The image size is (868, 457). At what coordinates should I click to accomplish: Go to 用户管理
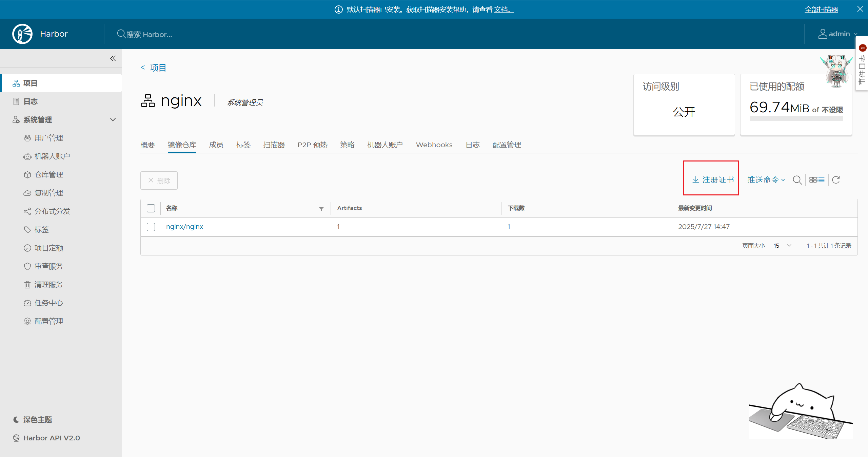coord(49,138)
